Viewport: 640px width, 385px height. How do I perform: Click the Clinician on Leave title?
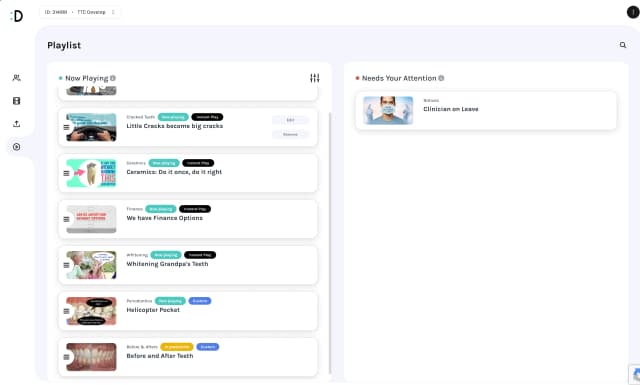(x=451, y=109)
